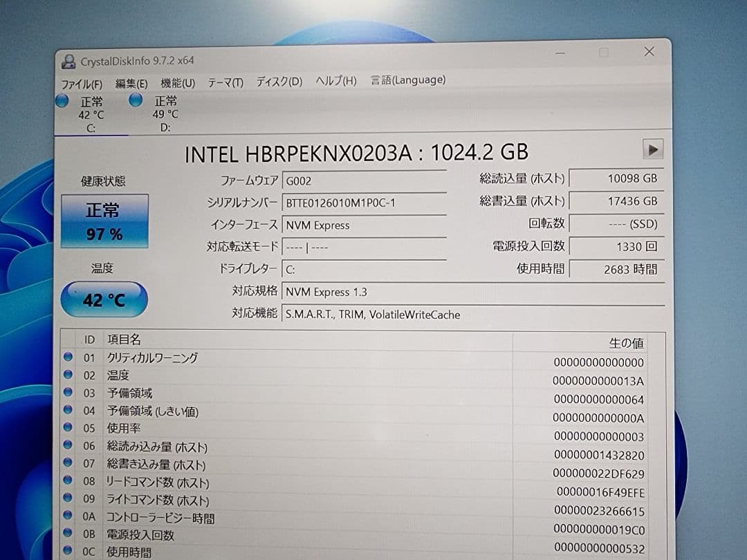The width and height of the screenshot is (747, 560).
Task: Click the serial number field BTTE0126010M1P0C-1
Action: click(365, 203)
